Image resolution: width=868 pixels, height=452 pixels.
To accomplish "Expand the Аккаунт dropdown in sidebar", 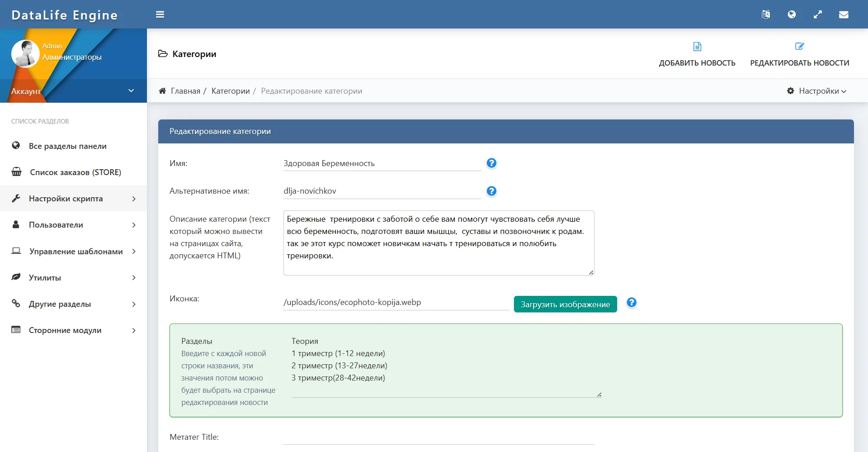I will [73, 91].
